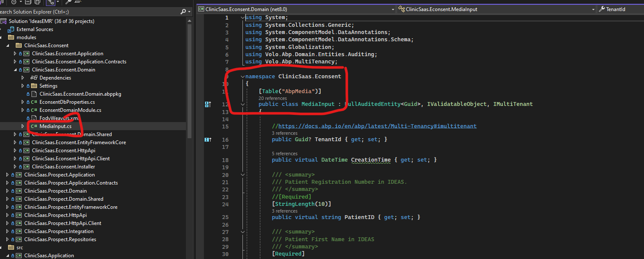This screenshot has height=259, width=644.
Task: Click the 20 references CodeLens link
Action: pos(273,98)
